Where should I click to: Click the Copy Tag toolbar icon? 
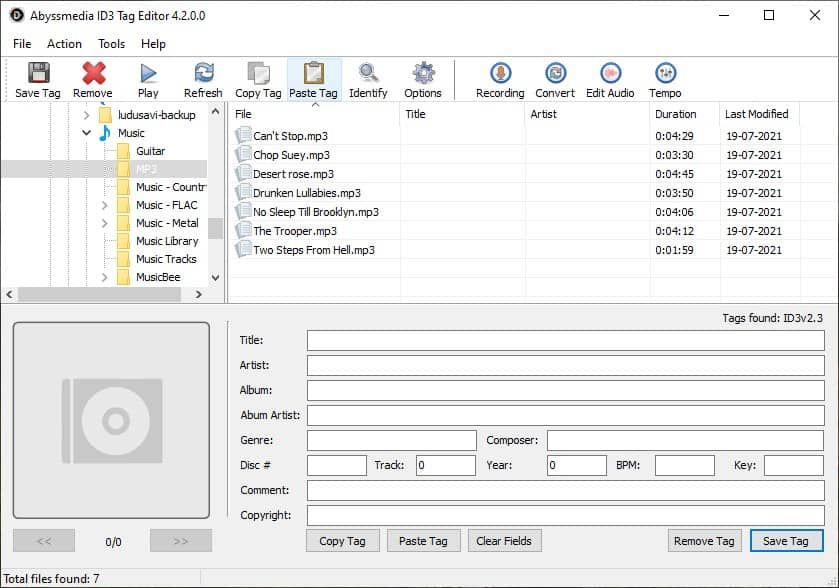point(258,73)
